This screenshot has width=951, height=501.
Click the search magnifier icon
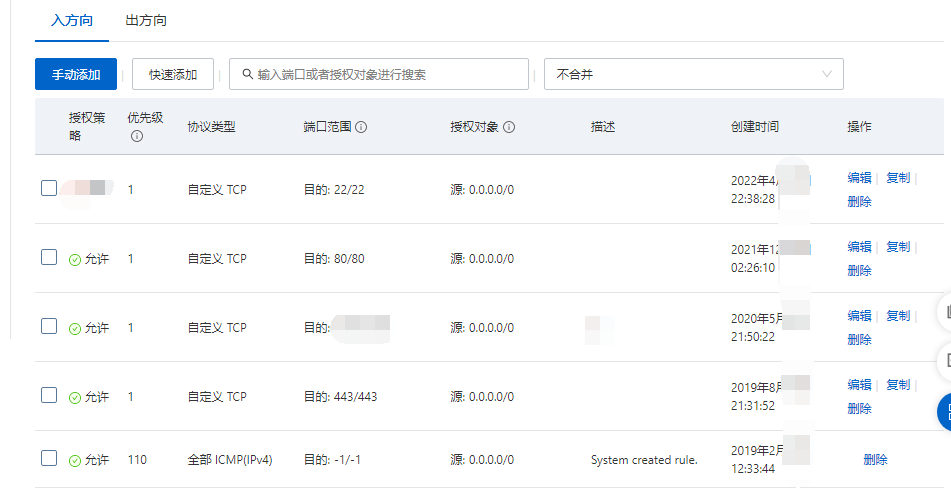pos(246,75)
